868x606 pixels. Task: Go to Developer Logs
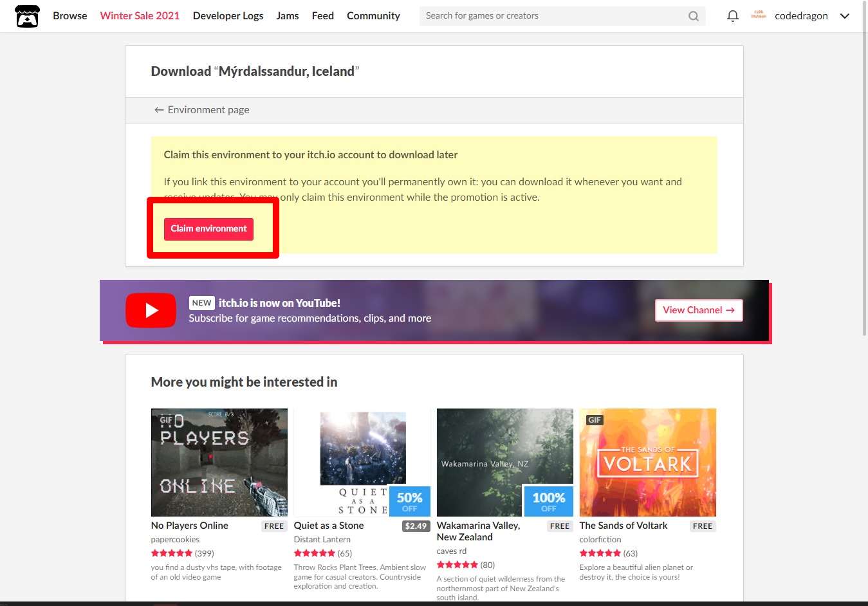pyautogui.click(x=228, y=16)
